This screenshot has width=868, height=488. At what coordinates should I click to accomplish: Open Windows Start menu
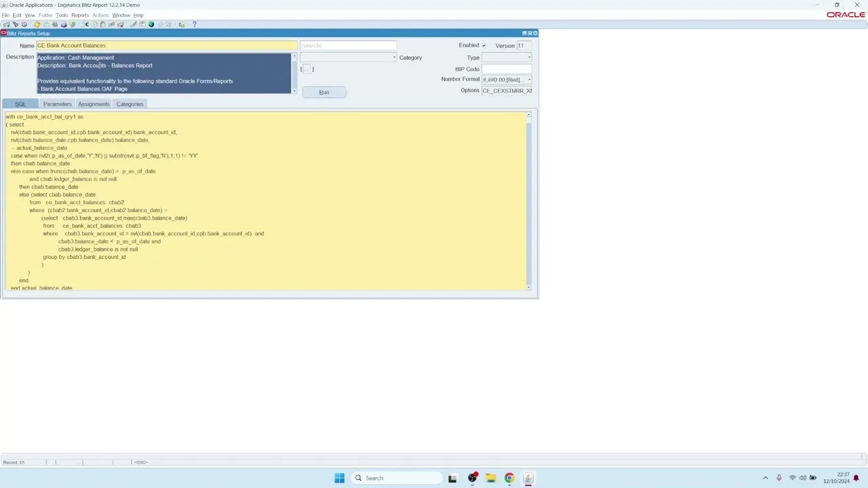coord(340,478)
